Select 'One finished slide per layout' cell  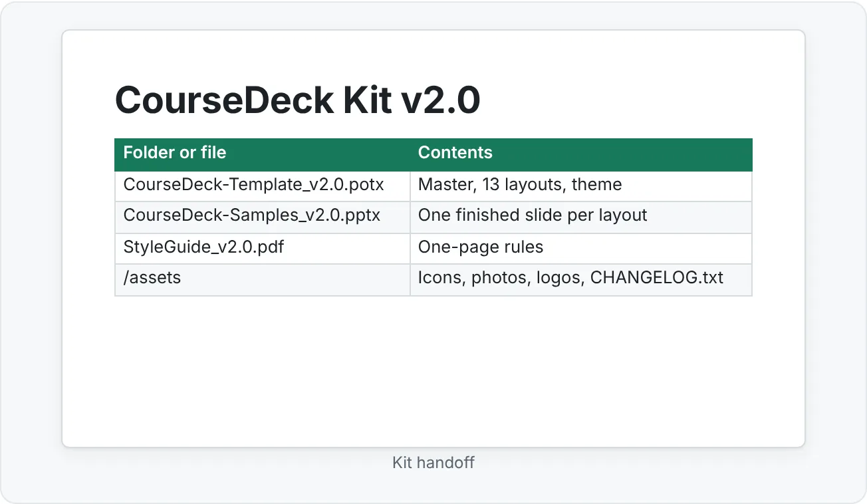(581, 216)
